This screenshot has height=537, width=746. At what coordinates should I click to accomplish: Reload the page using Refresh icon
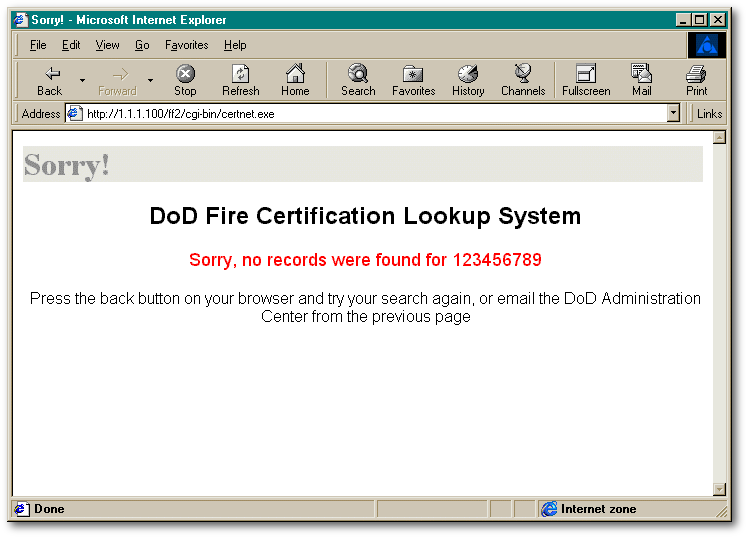pyautogui.click(x=241, y=80)
